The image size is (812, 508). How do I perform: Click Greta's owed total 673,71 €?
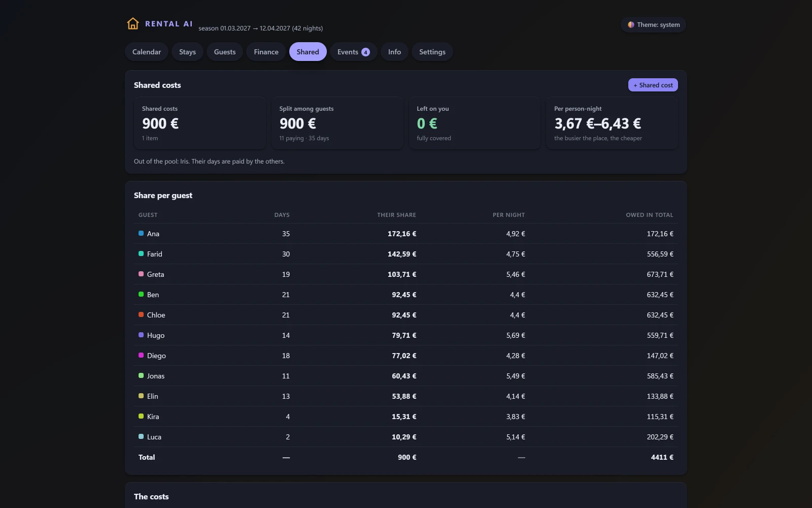click(x=660, y=274)
